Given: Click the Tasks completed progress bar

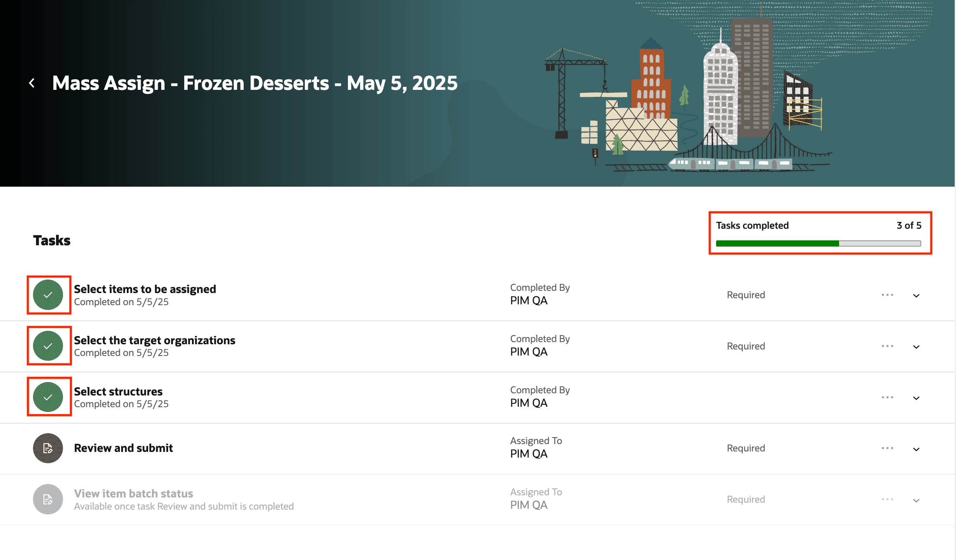Looking at the screenshot, I should click(818, 244).
